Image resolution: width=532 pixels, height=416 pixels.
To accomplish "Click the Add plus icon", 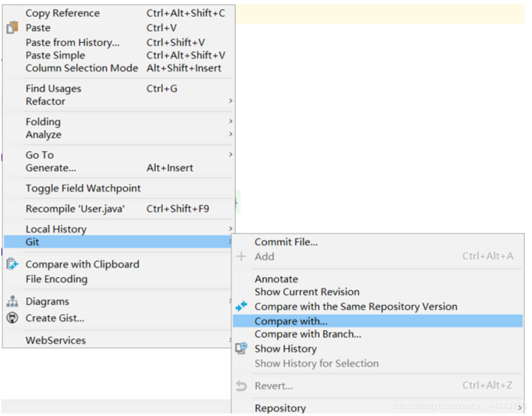I will click(241, 256).
